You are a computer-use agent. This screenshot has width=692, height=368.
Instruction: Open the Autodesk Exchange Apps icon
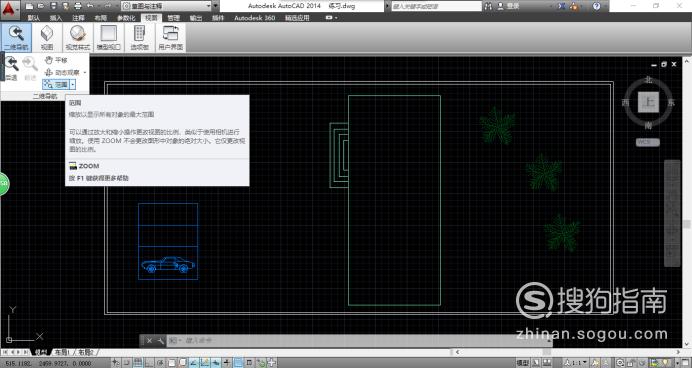[x=561, y=6]
